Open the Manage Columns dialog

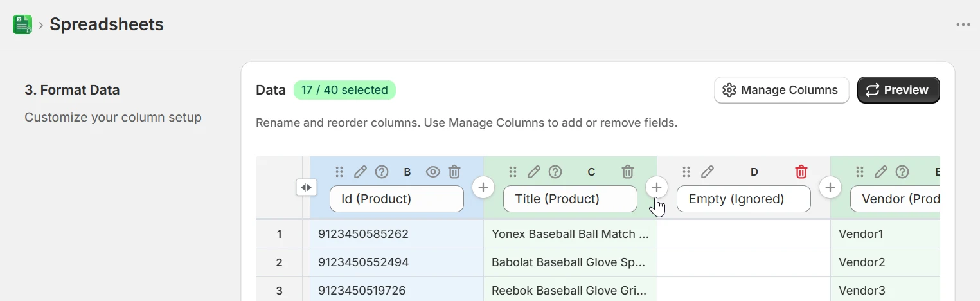(x=781, y=90)
